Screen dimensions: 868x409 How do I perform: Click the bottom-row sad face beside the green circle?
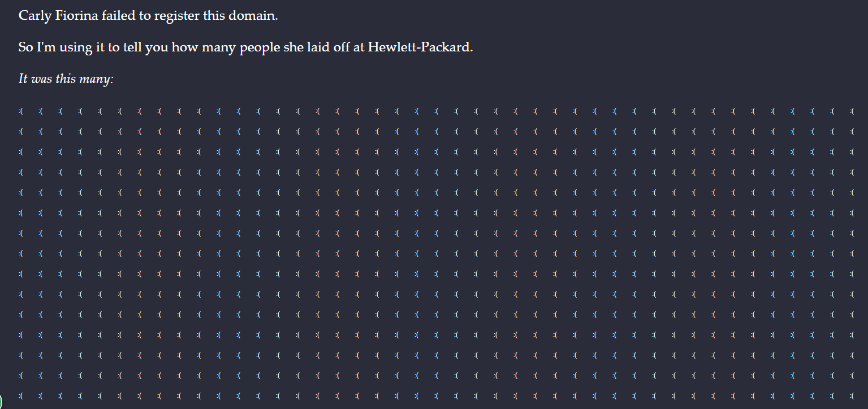tap(21, 395)
